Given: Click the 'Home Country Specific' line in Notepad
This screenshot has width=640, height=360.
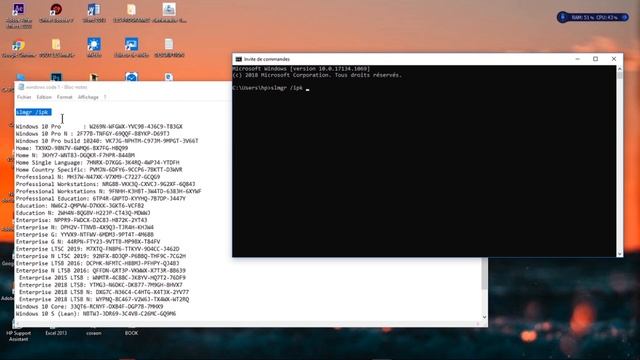Looking at the screenshot, I should (x=99, y=169).
